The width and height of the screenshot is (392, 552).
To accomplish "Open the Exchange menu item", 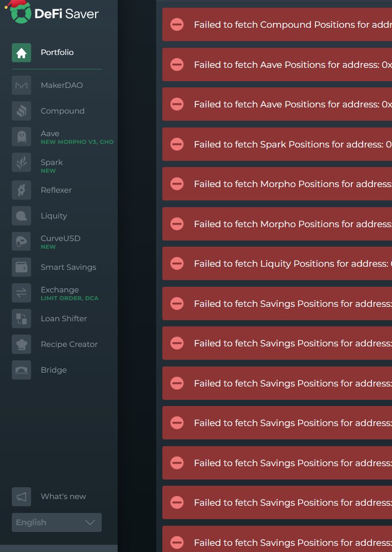I will [x=60, y=290].
